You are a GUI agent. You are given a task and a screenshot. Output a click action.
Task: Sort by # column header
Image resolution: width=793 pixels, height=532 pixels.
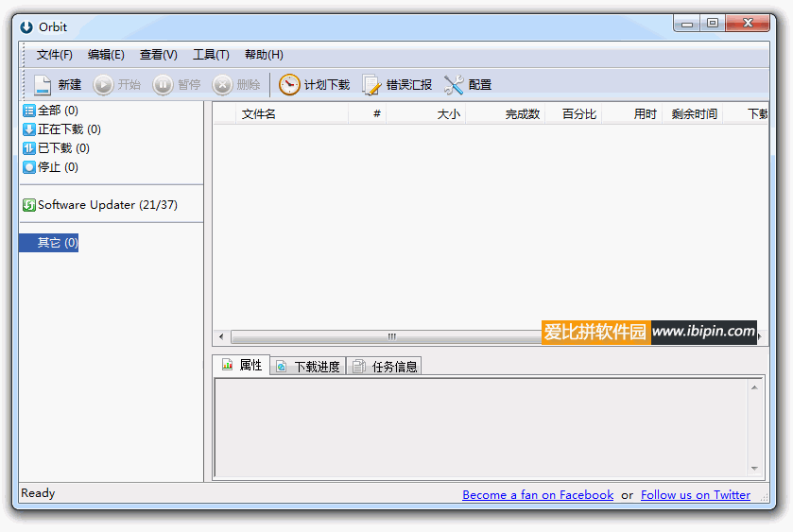[367, 114]
